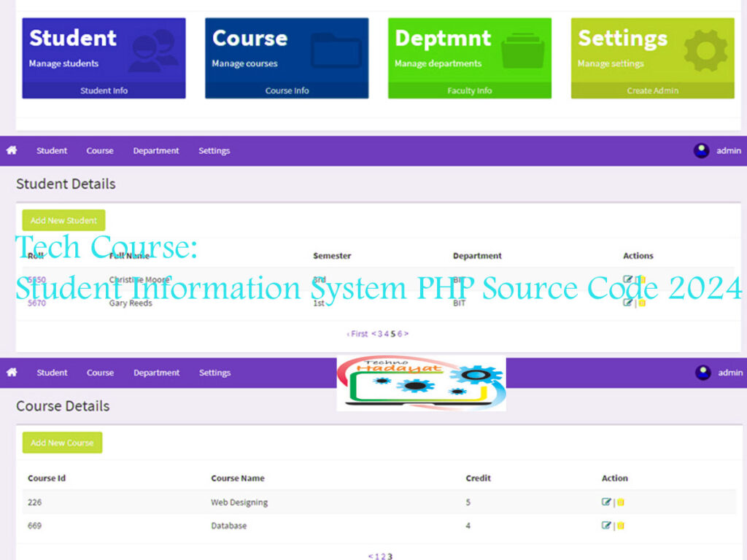747x560 pixels.
Task: Edit the record for Christine Moore
Action: pos(629,279)
